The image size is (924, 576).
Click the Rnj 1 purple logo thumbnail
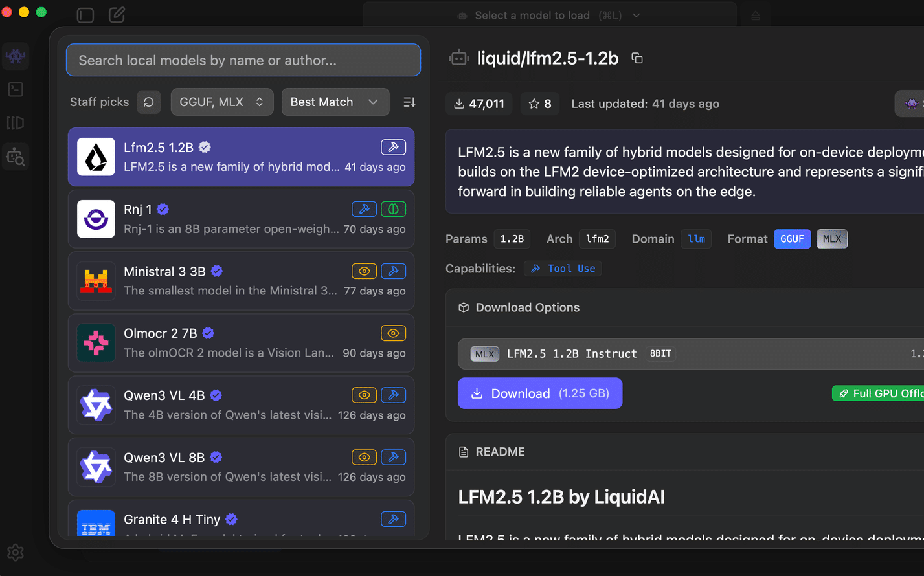pyautogui.click(x=96, y=219)
